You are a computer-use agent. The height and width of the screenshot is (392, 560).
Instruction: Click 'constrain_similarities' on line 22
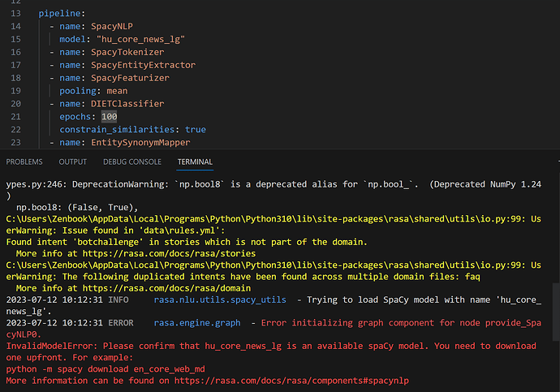(117, 130)
